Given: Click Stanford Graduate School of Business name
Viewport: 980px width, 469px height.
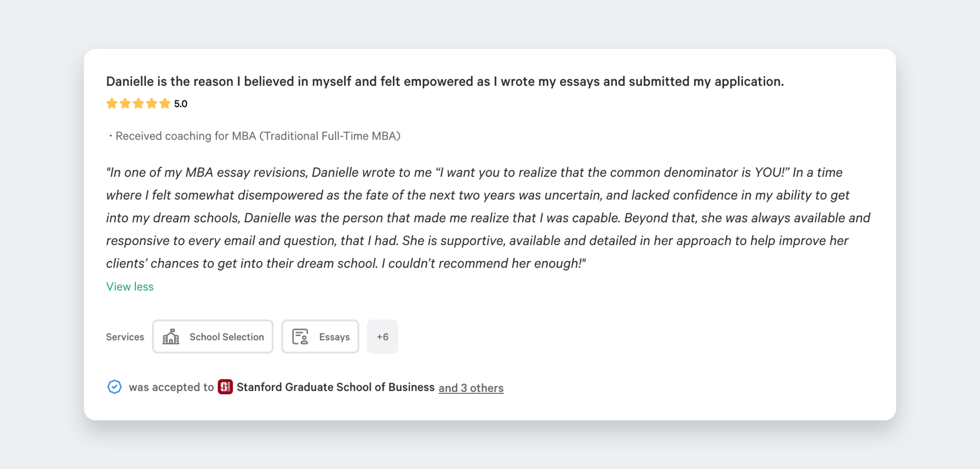Looking at the screenshot, I should coord(335,387).
